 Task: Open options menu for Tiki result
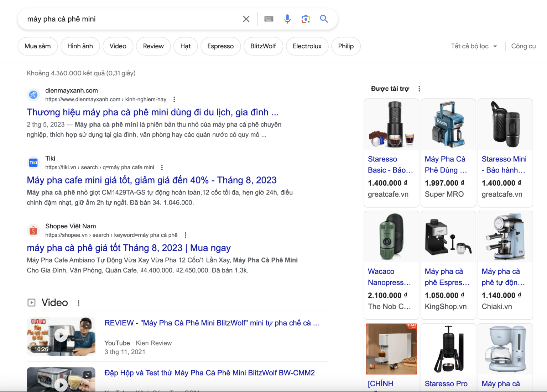[162, 167]
